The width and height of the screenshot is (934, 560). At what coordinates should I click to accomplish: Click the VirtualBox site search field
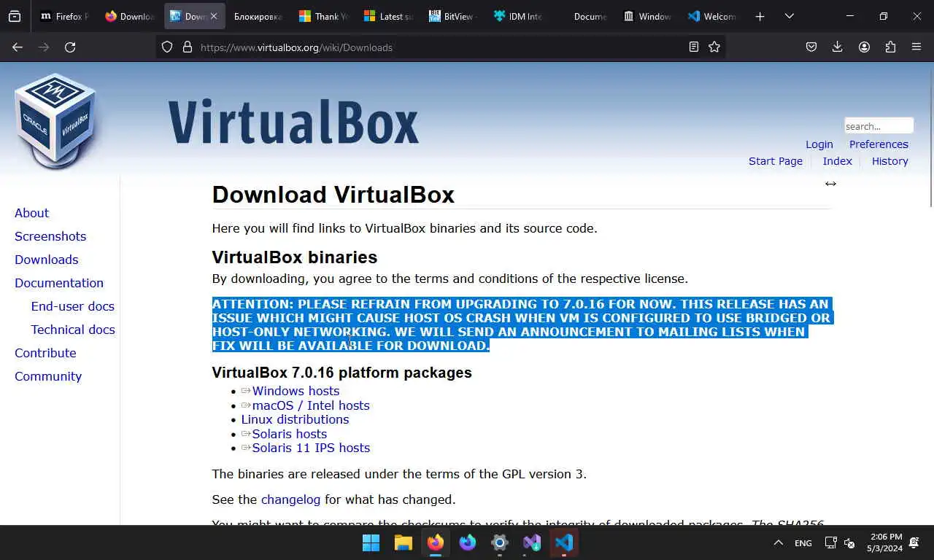pos(879,125)
